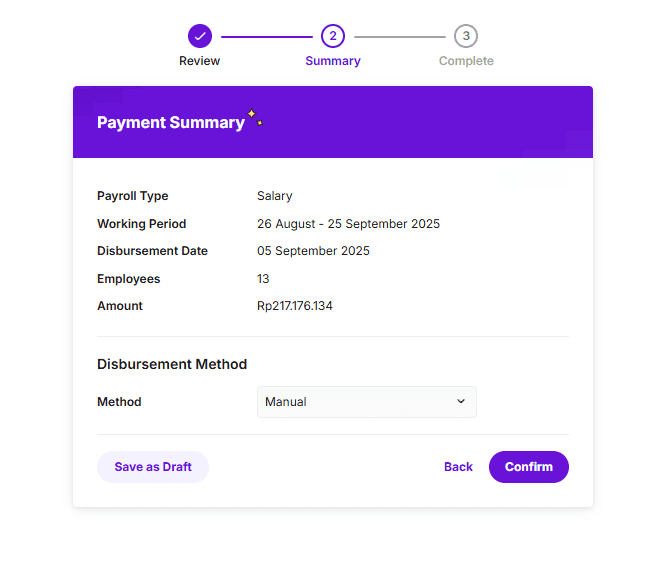This screenshot has width=667, height=567.
Task: Click the Review step checkmark icon
Action: [x=200, y=36]
